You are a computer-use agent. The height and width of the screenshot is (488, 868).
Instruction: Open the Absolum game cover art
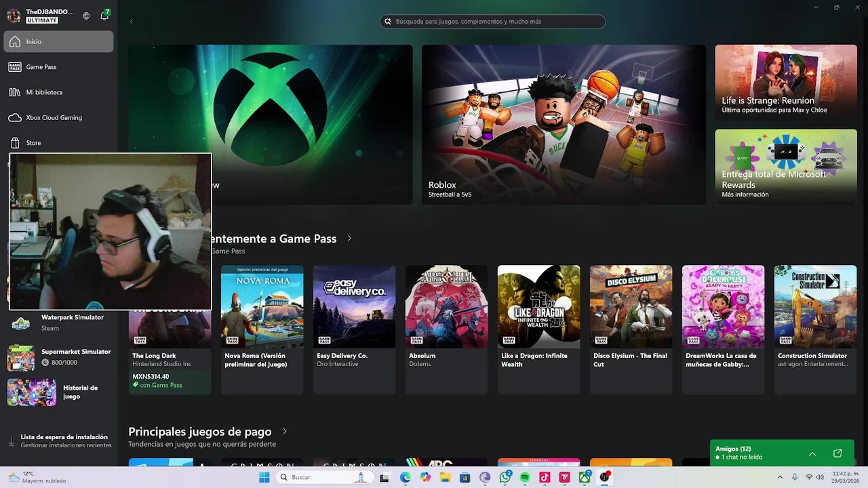(446, 306)
